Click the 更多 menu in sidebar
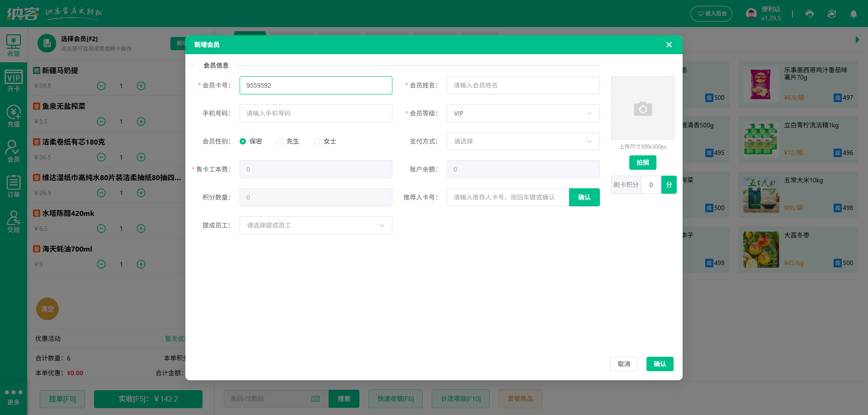Viewport: 868px width, 415px height. pyautogui.click(x=14, y=397)
